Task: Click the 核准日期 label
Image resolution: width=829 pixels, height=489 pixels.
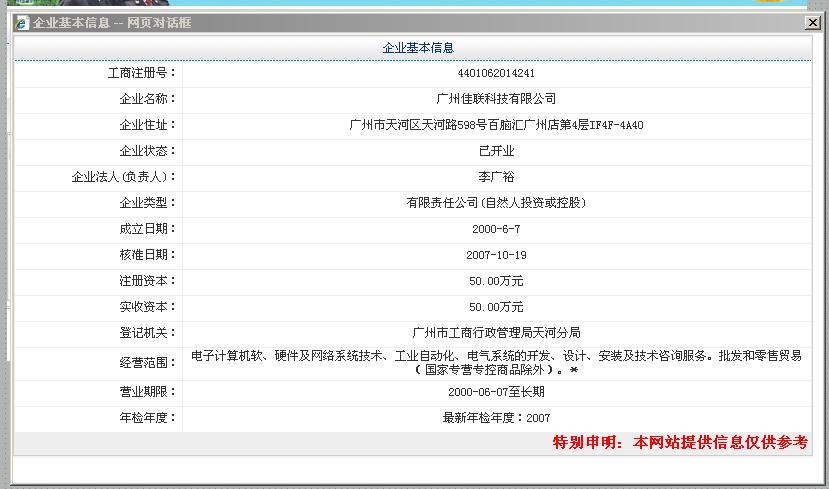Action: click(148, 255)
